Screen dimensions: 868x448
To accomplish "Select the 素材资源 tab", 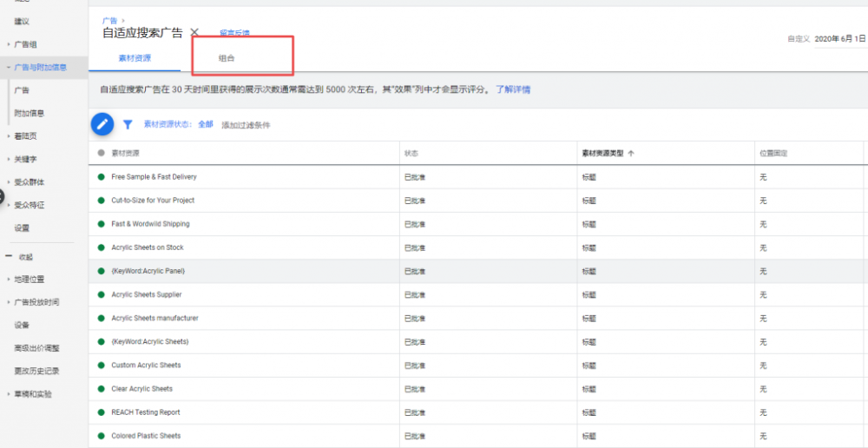I will click(x=135, y=58).
